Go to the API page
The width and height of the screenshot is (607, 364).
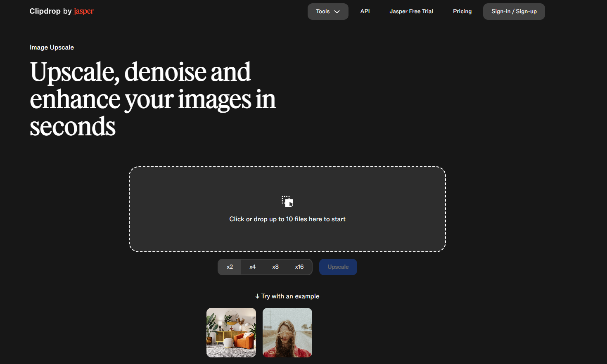coord(365,12)
